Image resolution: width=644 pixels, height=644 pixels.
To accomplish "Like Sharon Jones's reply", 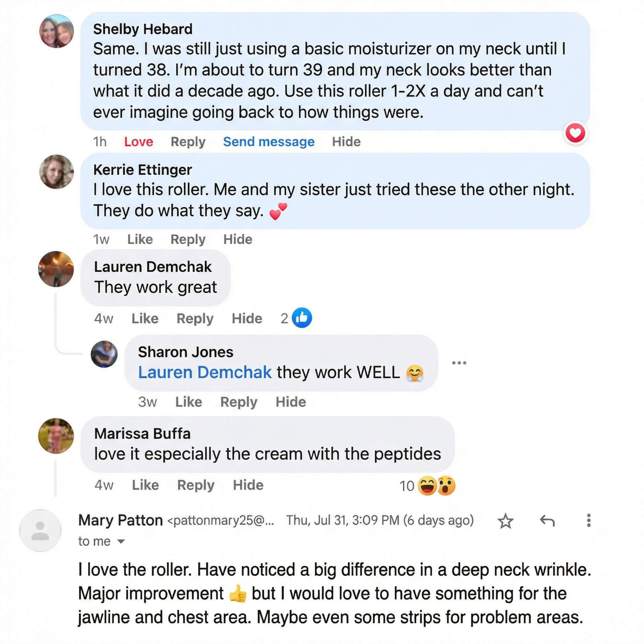I will click(189, 402).
